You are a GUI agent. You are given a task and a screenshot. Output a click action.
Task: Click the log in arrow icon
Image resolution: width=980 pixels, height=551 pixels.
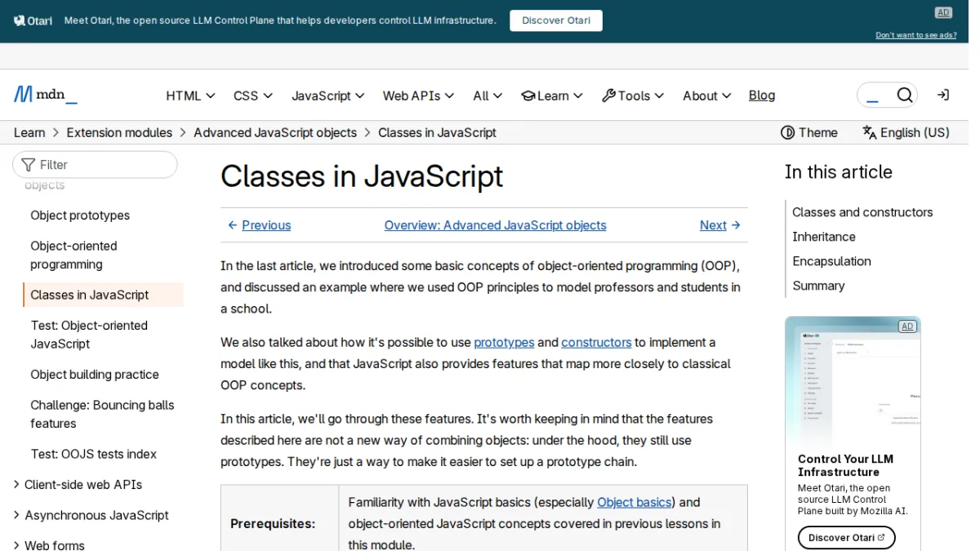point(943,95)
